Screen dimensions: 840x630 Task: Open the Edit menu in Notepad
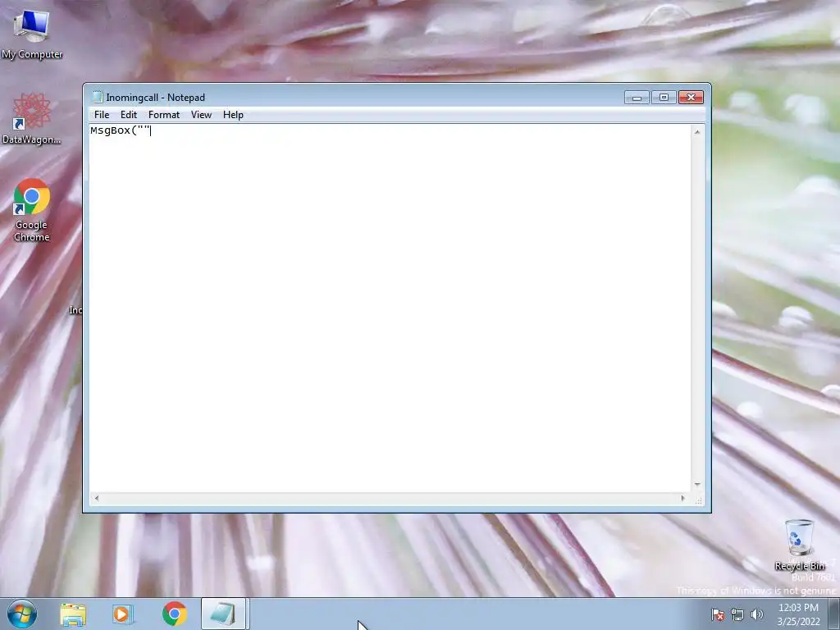[x=129, y=115]
